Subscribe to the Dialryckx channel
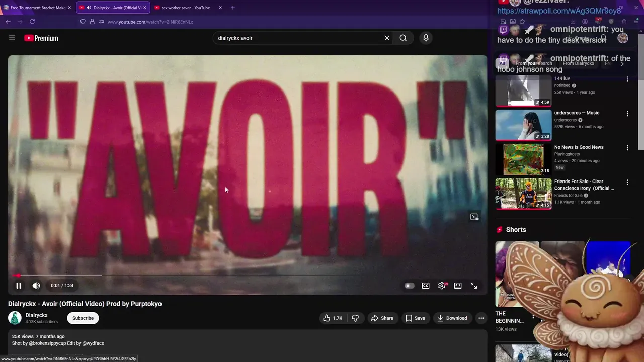Viewport: 644px width, 362px height. [83, 318]
